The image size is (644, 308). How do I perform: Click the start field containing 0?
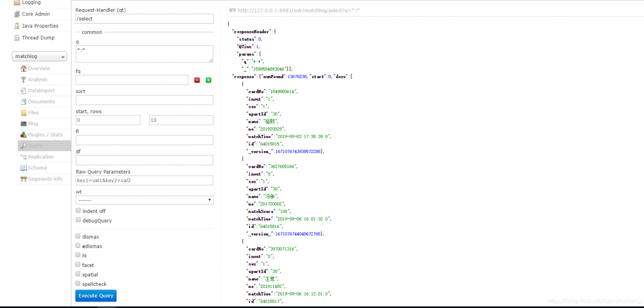tap(108, 120)
